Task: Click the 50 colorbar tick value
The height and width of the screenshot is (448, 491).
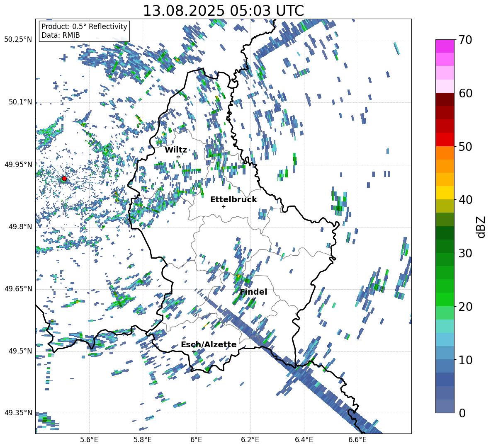Action: click(x=465, y=146)
